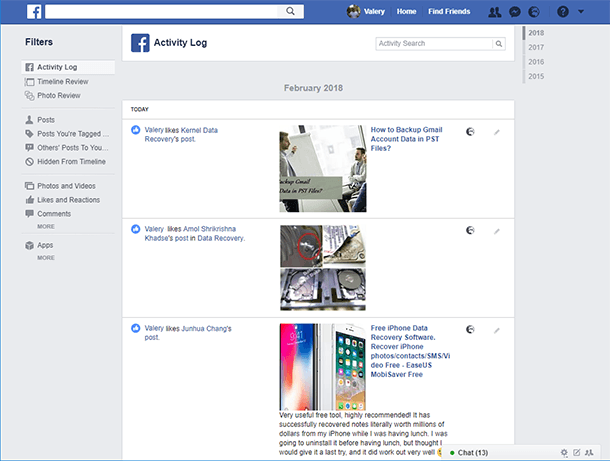610x461 pixels.
Task: Select the Photos and Videos filter
Action: point(68,186)
